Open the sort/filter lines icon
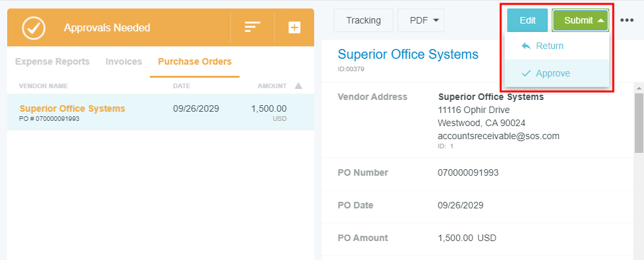This screenshot has width=644, height=260. pos(253,27)
